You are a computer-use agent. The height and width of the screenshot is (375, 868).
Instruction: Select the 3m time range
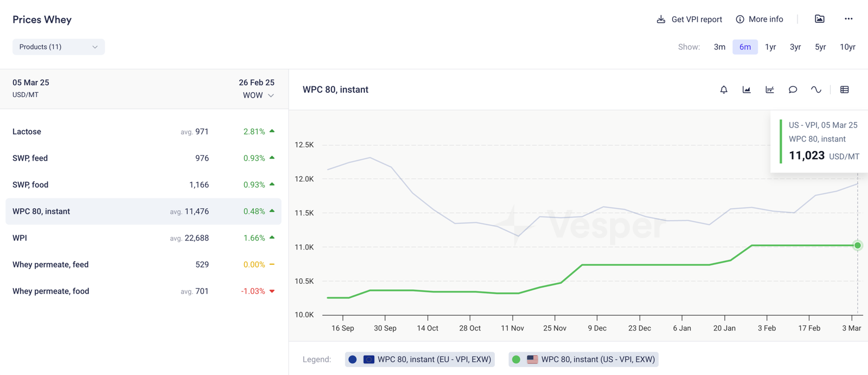[719, 47]
